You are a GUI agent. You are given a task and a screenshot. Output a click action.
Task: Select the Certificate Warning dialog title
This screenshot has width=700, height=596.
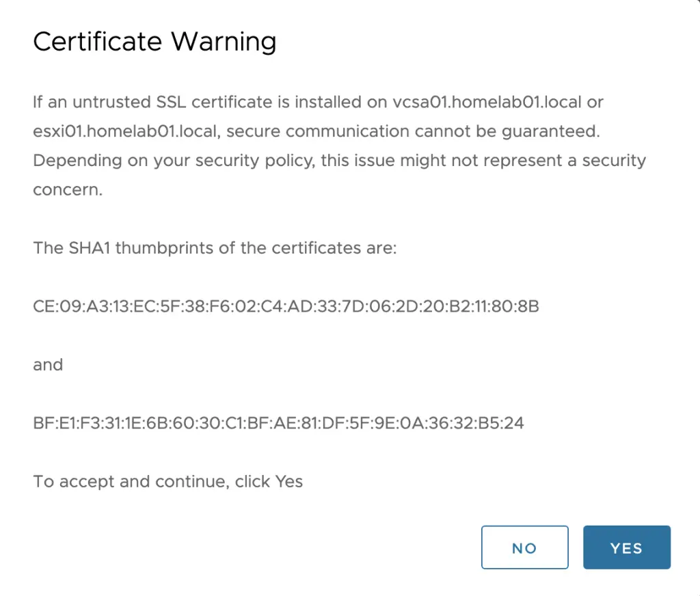(154, 41)
